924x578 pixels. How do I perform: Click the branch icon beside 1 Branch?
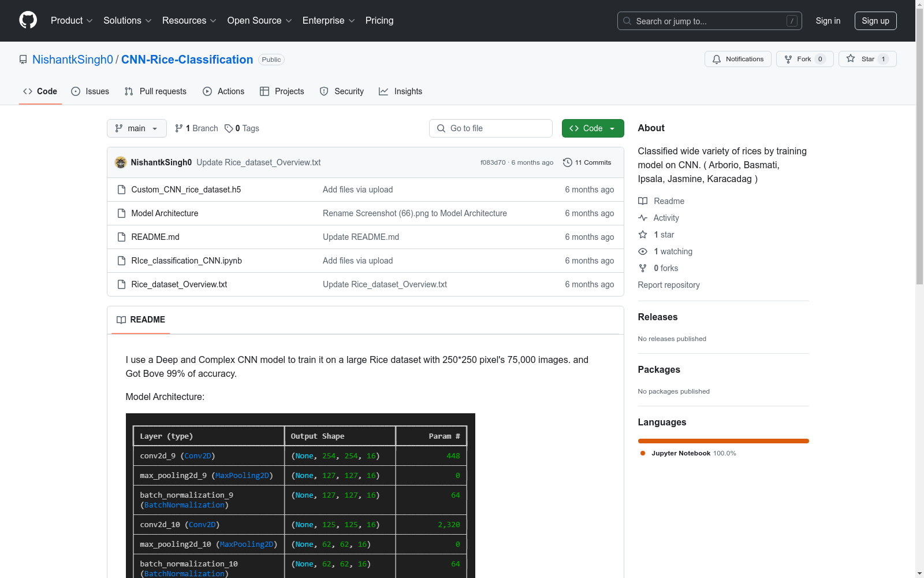(x=179, y=128)
